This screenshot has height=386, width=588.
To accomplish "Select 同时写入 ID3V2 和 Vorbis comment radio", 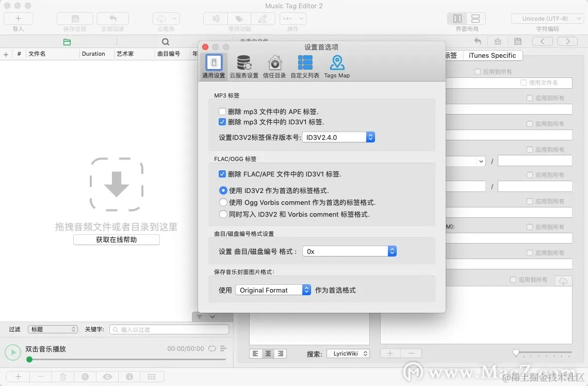I will 223,215.
